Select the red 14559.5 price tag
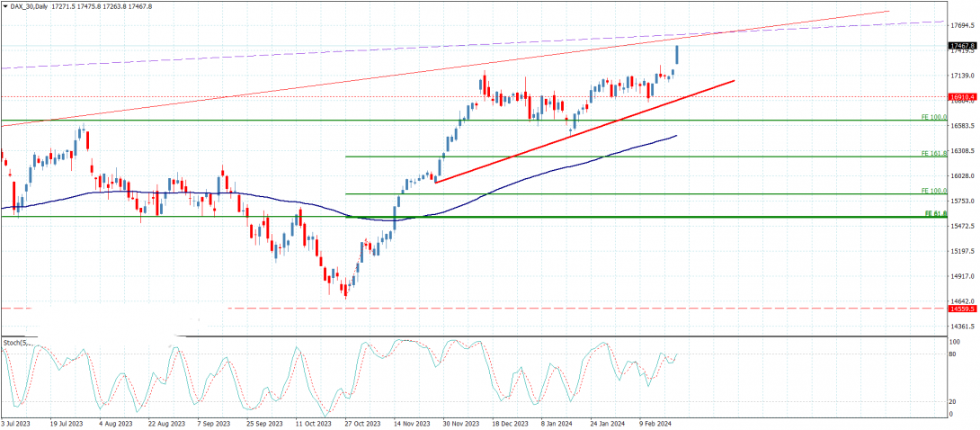The image size is (980, 430). (962, 309)
